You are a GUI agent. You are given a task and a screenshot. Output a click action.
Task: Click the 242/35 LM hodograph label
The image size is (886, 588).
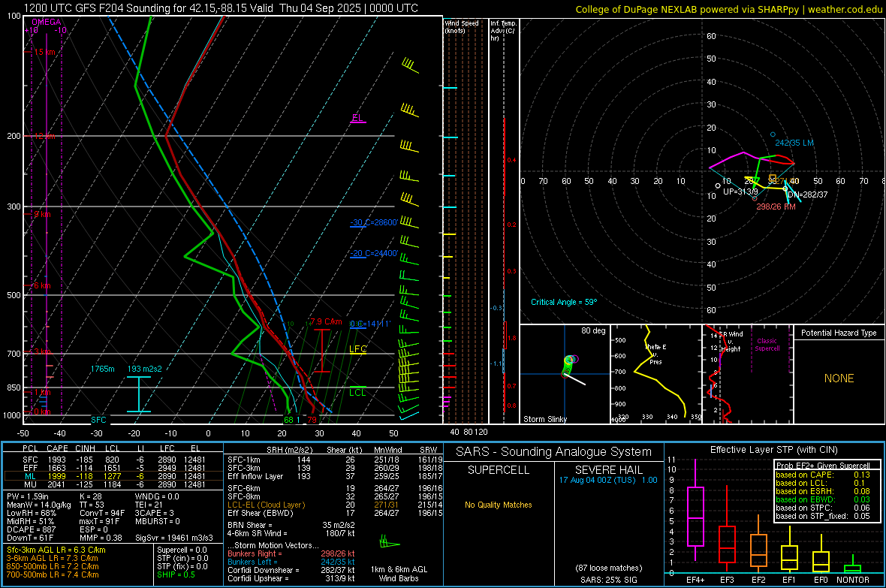point(794,143)
